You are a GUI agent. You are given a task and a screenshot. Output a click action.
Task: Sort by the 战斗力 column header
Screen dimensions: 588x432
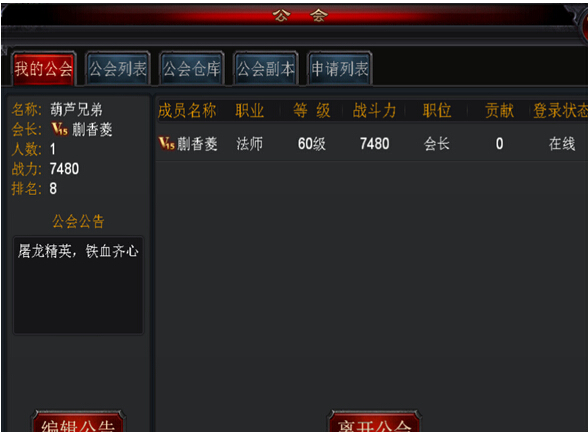pyautogui.click(x=374, y=111)
